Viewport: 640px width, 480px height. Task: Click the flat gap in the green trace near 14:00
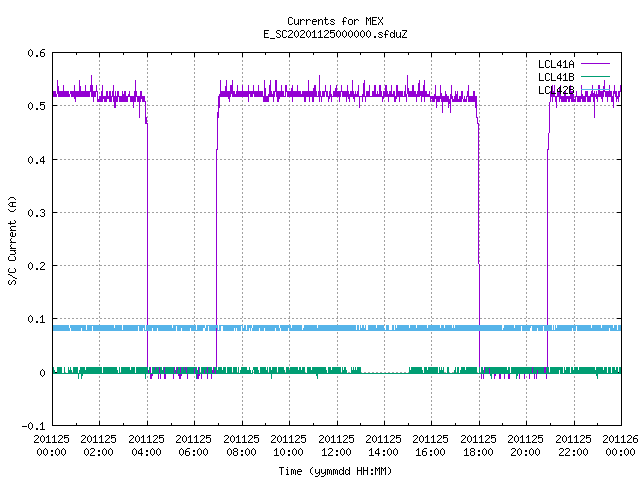point(385,372)
